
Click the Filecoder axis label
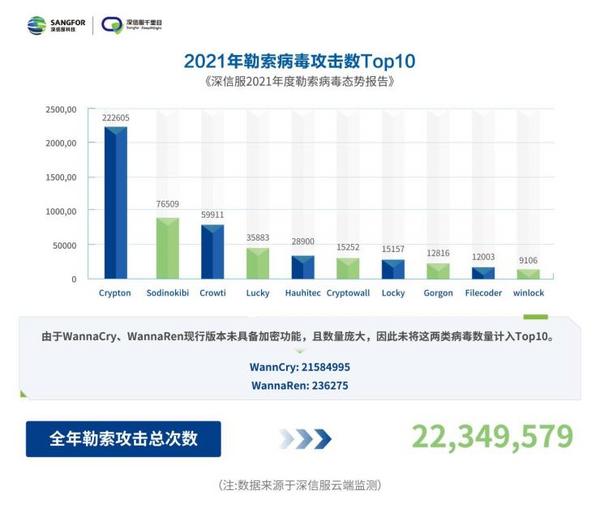click(x=483, y=293)
